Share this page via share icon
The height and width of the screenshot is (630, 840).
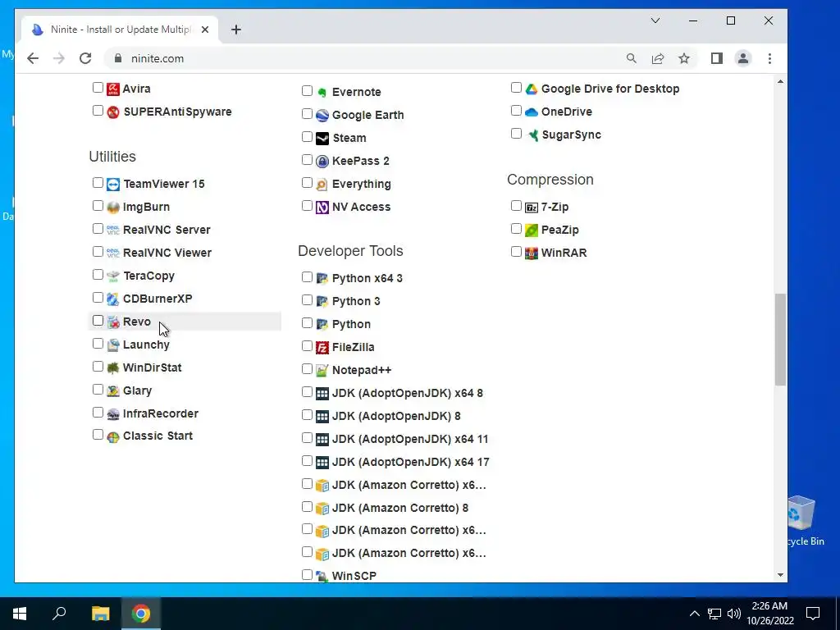click(658, 58)
